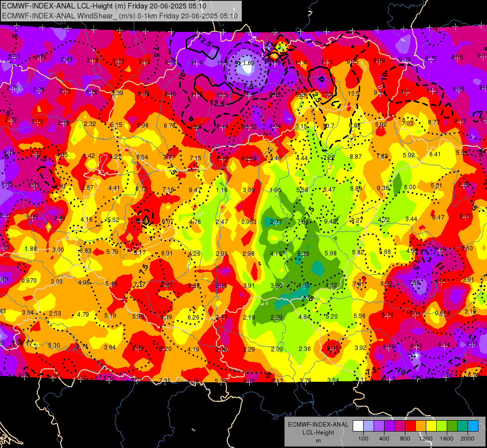The height and width of the screenshot is (448, 487).
Task: Click the dark green legend swatch
Action: pos(452,426)
